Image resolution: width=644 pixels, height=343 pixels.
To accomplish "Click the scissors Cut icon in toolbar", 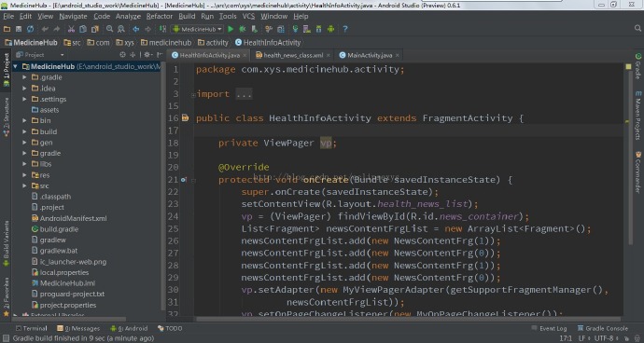I will click(71, 29).
